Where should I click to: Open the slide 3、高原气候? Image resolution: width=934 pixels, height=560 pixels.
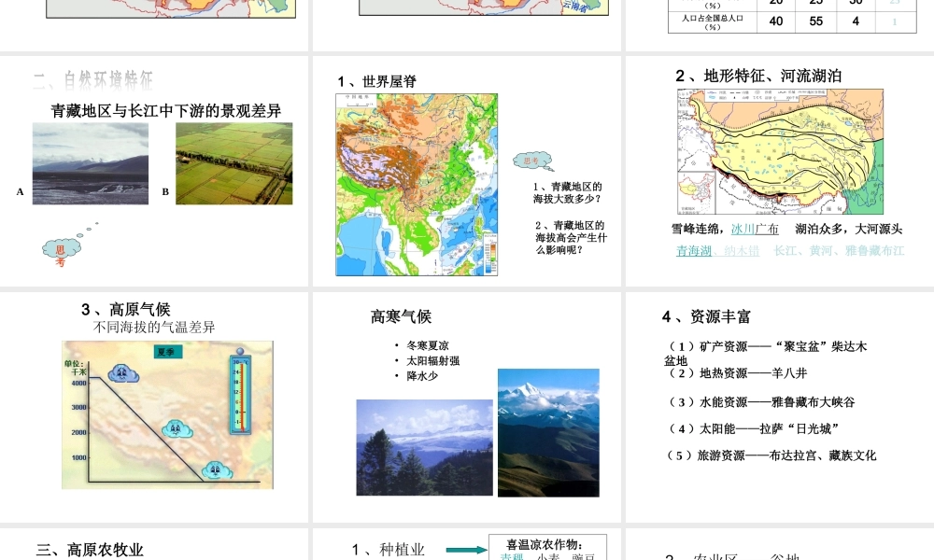[154, 407]
